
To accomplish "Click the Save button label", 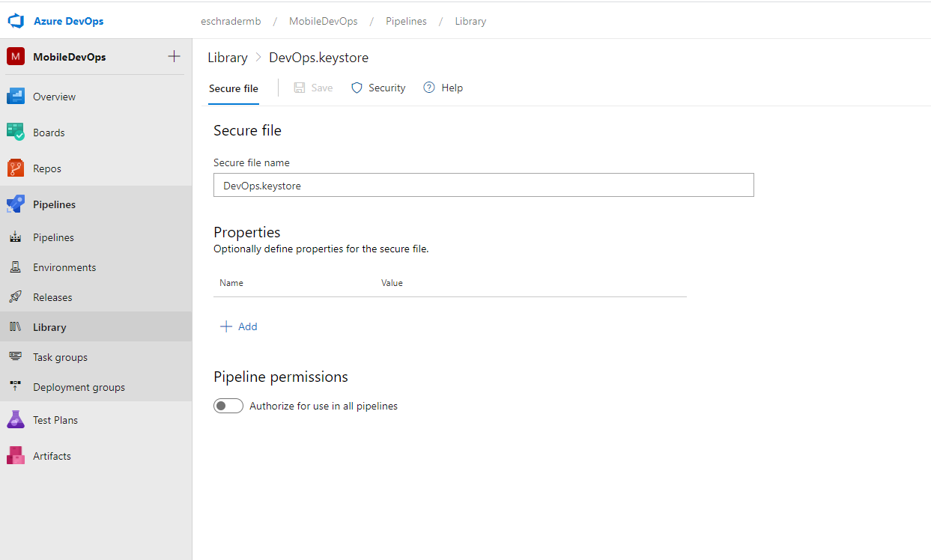I will coord(322,88).
